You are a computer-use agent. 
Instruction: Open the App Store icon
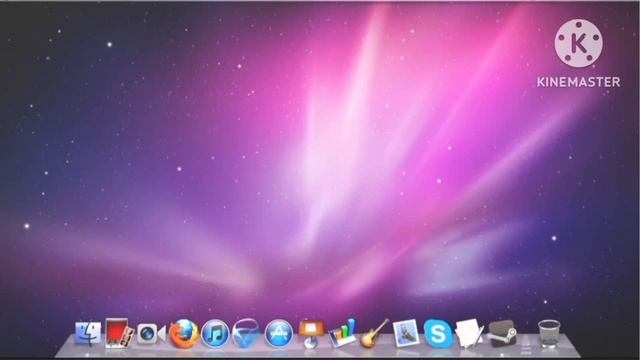pyautogui.click(x=279, y=334)
